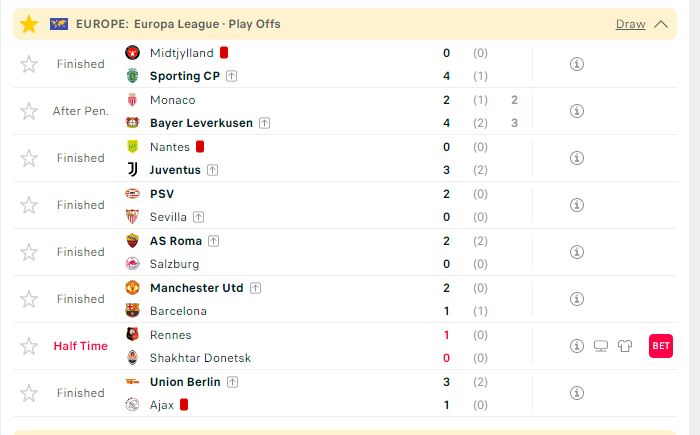700x435 pixels.
Task: Open lineups jersey icon for Rennes match
Action: pos(625,346)
